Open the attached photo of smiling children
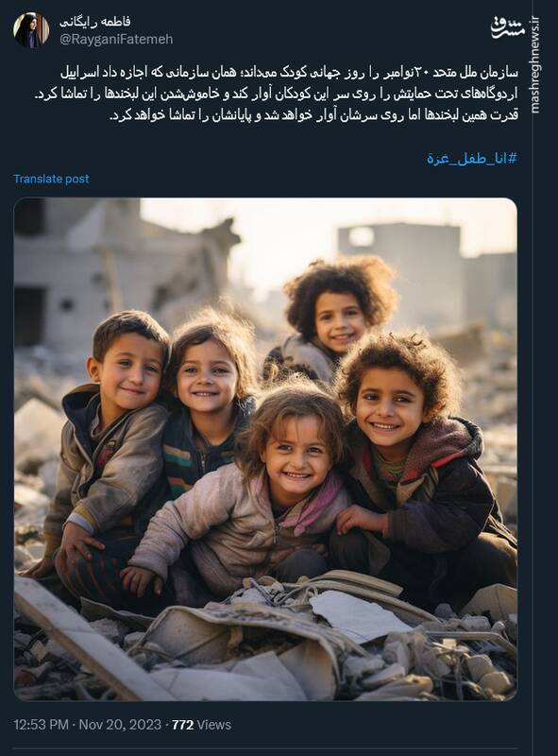Screen dimensions: 558x756 tap(265, 449)
